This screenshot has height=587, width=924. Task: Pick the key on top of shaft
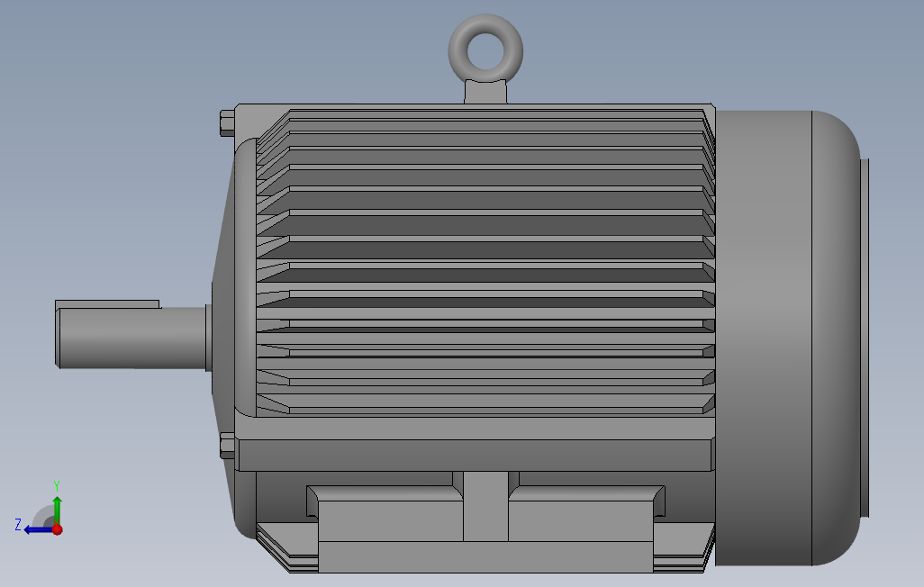tap(107, 304)
